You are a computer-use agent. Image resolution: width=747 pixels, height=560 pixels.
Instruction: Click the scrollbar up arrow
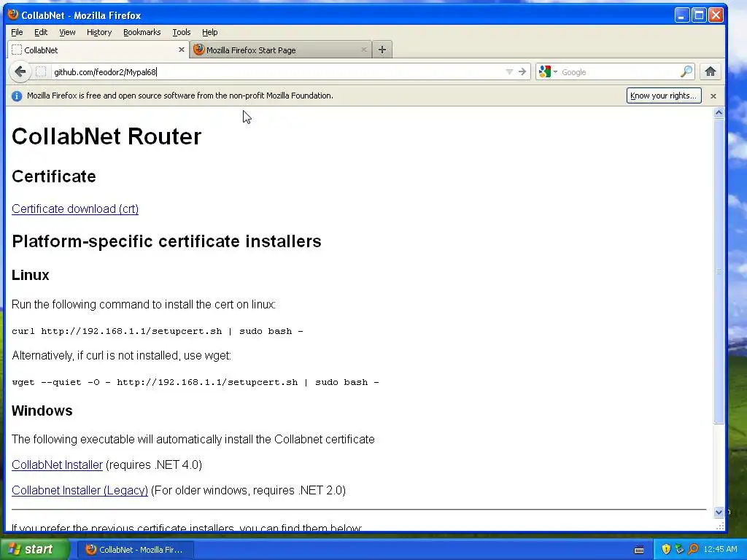click(x=719, y=112)
